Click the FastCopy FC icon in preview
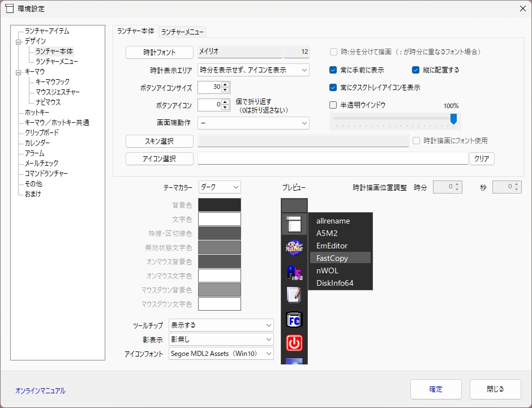This screenshot has height=408, width=532. coord(294,320)
